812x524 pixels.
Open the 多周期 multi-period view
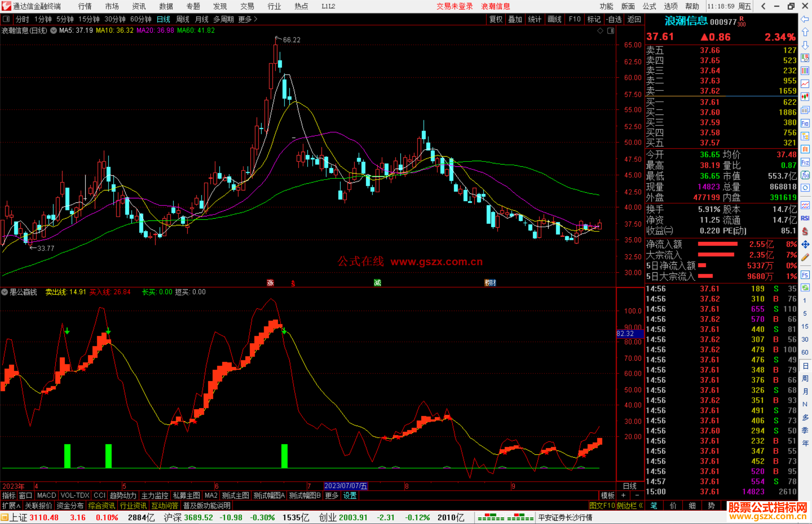pos(224,19)
